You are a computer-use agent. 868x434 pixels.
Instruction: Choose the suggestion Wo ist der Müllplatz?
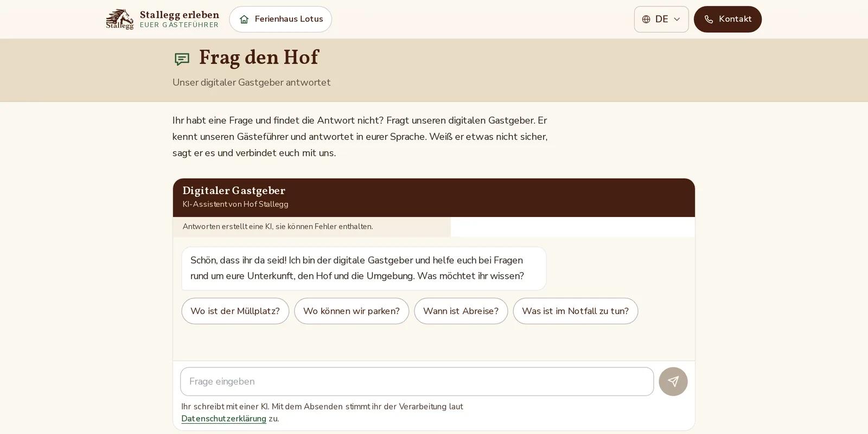pos(235,311)
